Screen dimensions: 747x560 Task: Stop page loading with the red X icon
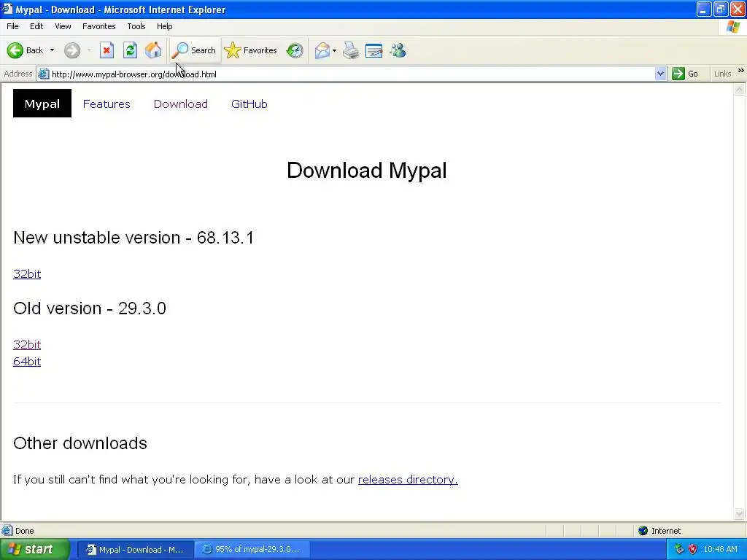coord(107,50)
